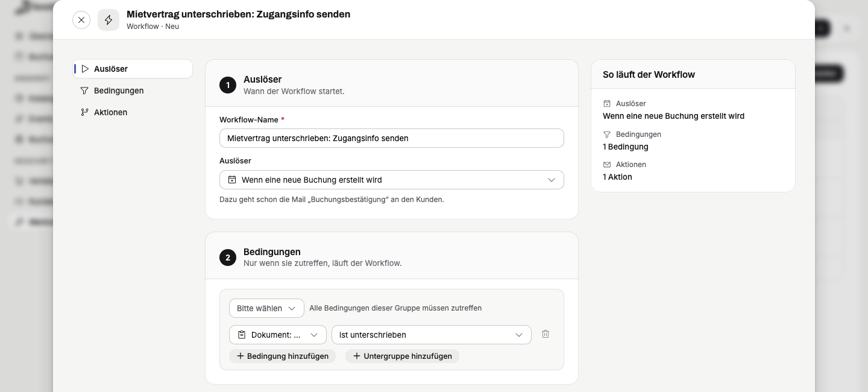This screenshot has height=392, width=868.
Task: Click calendar icon beside Auslöser in summary panel
Action: pos(607,104)
